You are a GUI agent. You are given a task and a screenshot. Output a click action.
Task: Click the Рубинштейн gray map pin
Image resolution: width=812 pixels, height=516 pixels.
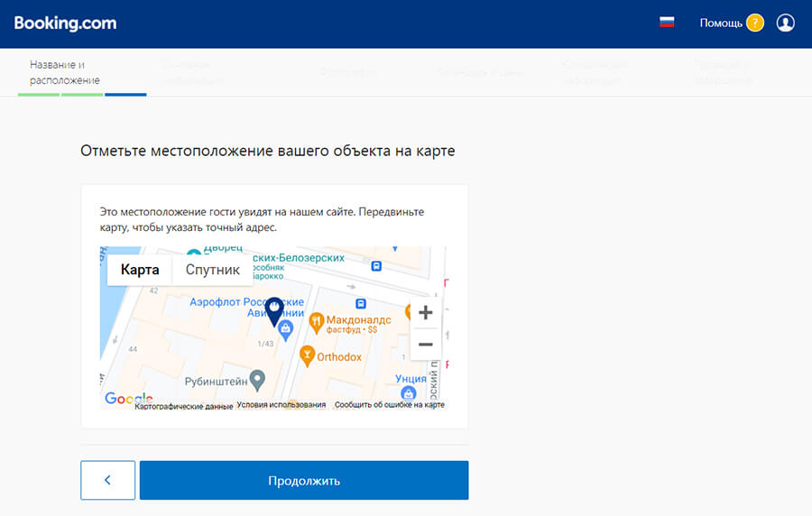tap(257, 380)
